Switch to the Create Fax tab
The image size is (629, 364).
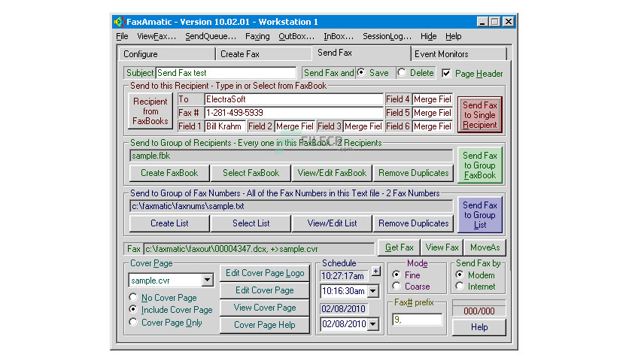click(263, 53)
